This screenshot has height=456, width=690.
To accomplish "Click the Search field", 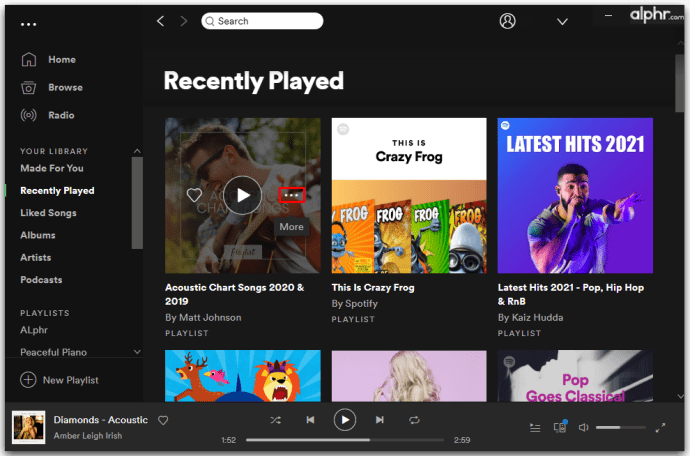I will click(x=262, y=21).
